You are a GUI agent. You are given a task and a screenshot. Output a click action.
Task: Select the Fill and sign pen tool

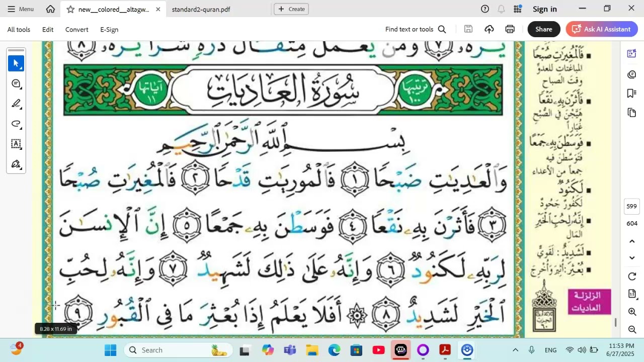click(x=16, y=164)
